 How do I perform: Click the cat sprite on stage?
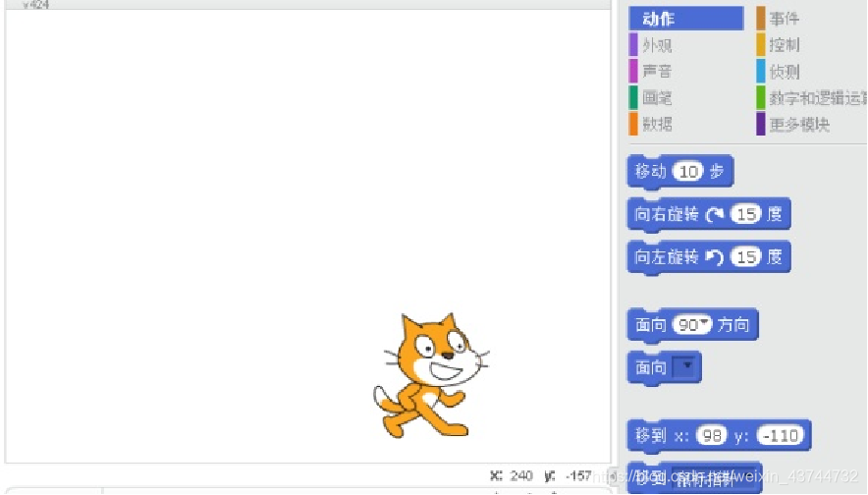pos(430,376)
